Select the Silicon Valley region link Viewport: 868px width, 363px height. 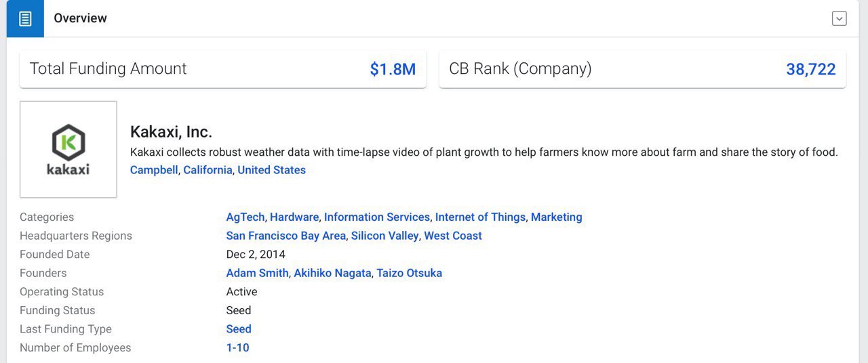pos(385,236)
